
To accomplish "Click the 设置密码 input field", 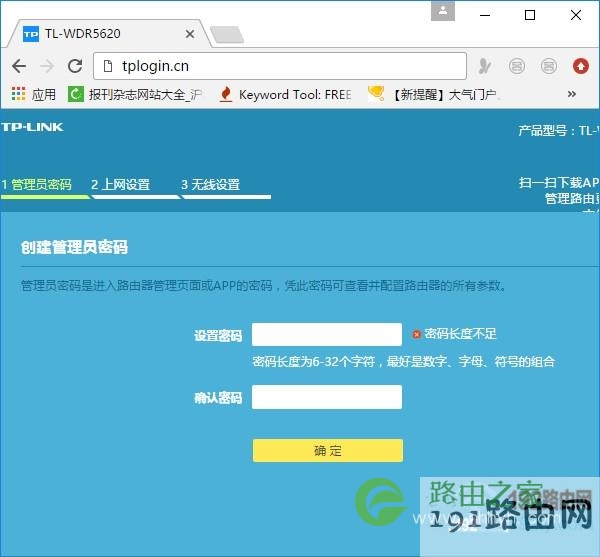I will tap(327, 334).
